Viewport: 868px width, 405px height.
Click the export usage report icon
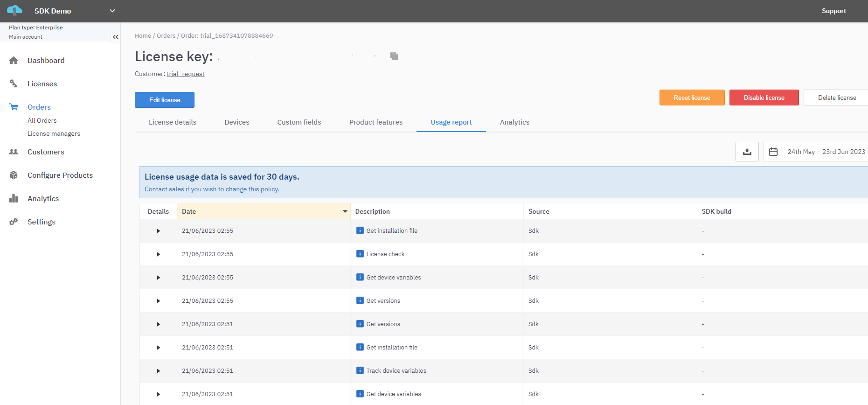(x=747, y=152)
